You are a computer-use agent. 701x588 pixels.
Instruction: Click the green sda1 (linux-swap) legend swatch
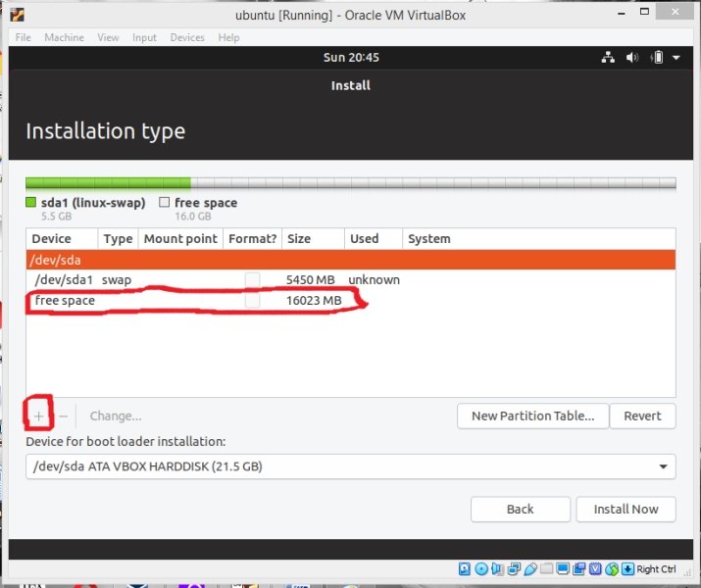(30, 203)
